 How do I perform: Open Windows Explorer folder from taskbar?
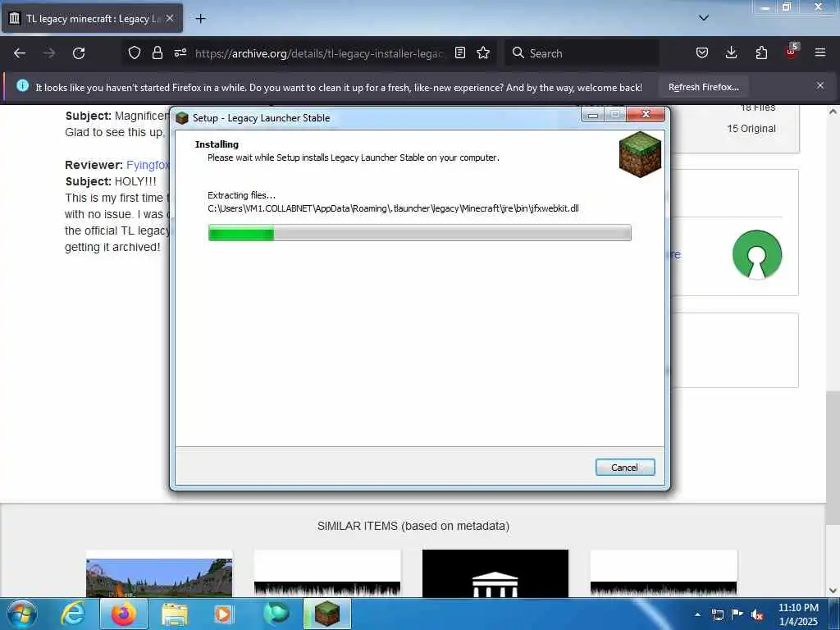click(x=175, y=614)
